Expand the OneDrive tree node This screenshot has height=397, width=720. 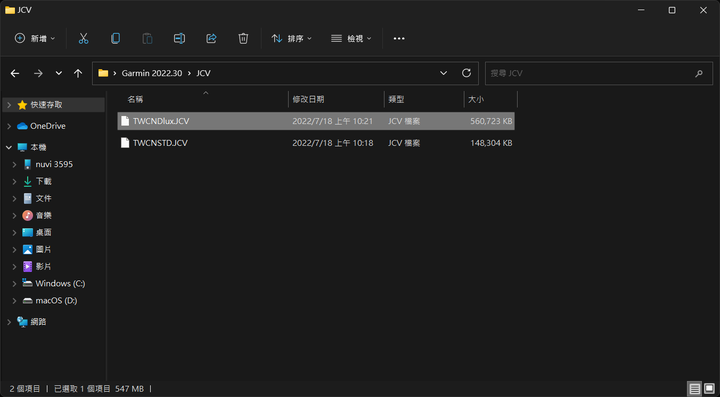pyautogui.click(x=9, y=126)
